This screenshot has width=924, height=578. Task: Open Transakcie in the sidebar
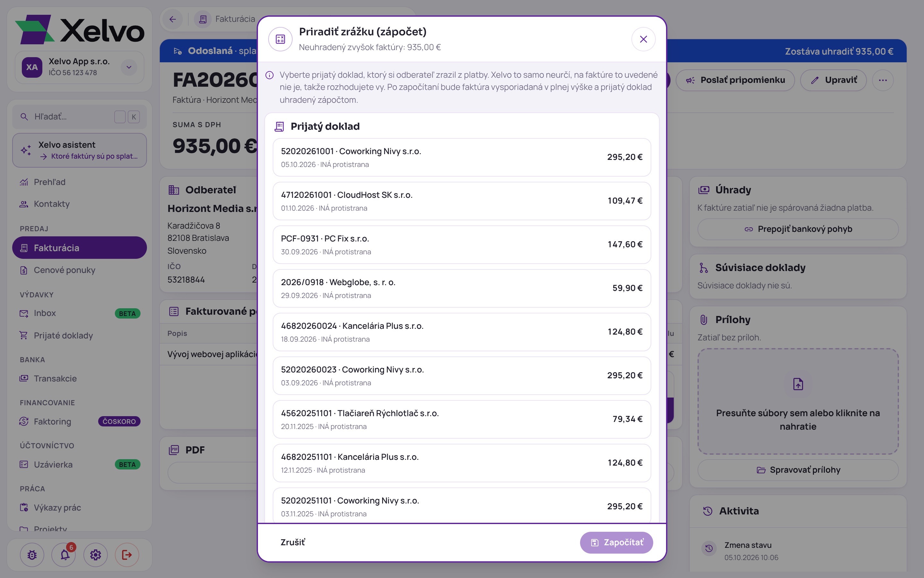80,379
